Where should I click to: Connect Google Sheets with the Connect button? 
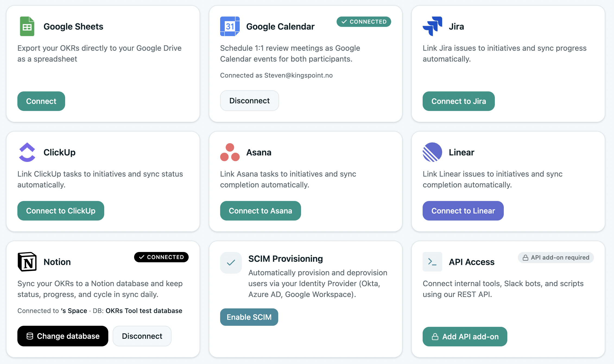41,101
